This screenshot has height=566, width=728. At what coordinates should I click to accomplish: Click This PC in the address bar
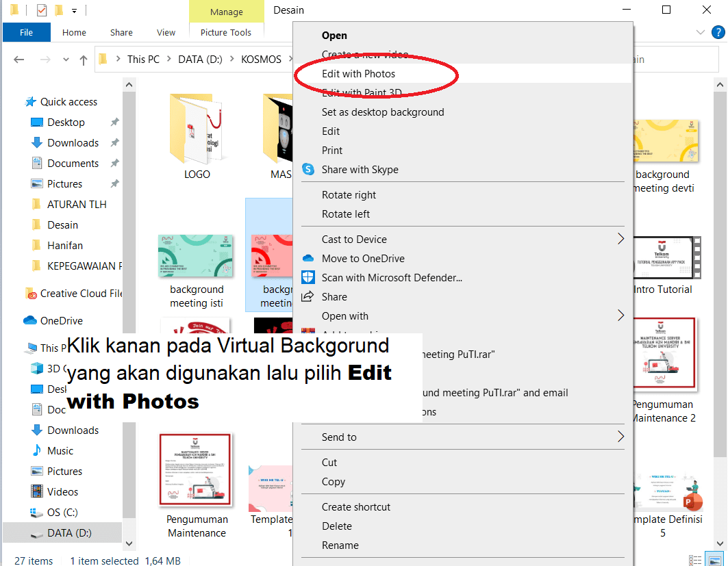coord(143,60)
